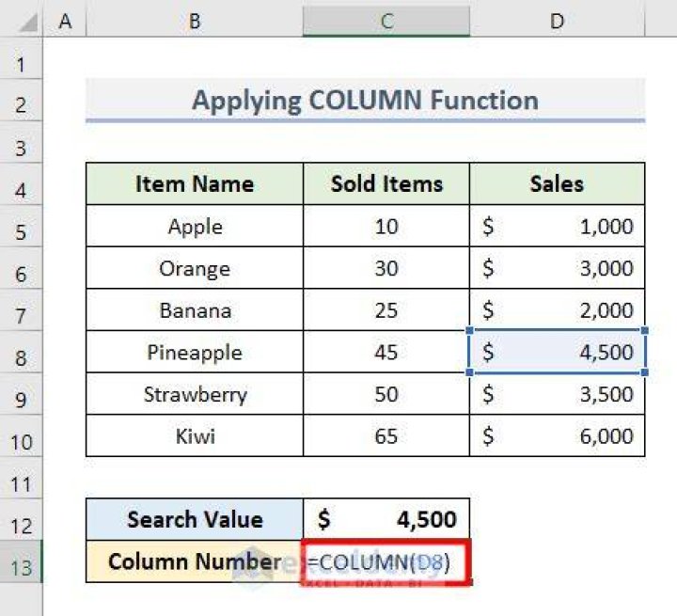Click the =COLUMN(D8) formula cell
This screenshot has width=677, height=616.
pyautogui.click(x=386, y=562)
